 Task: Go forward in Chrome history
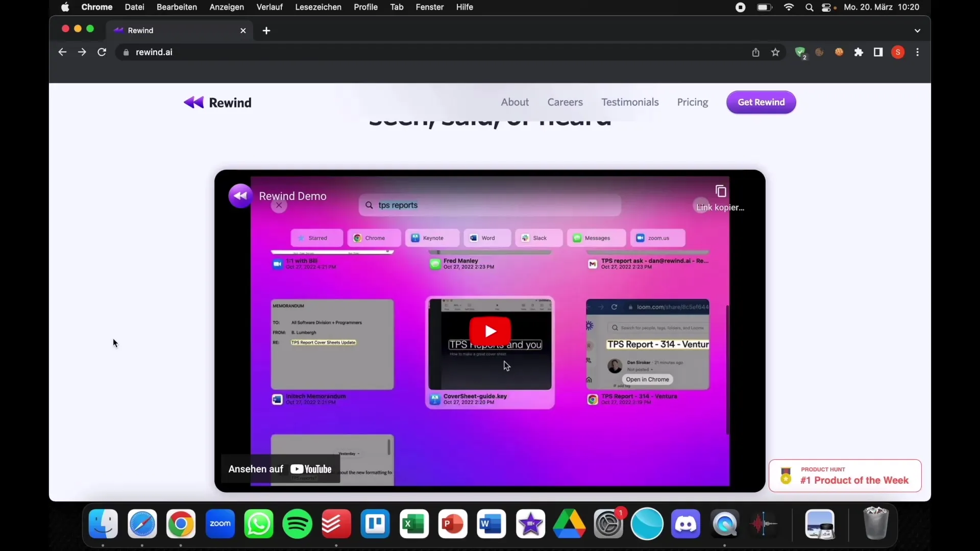click(x=82, y=52)
